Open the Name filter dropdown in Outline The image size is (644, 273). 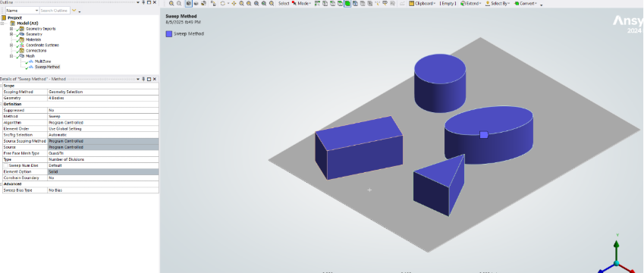point(36,11)
